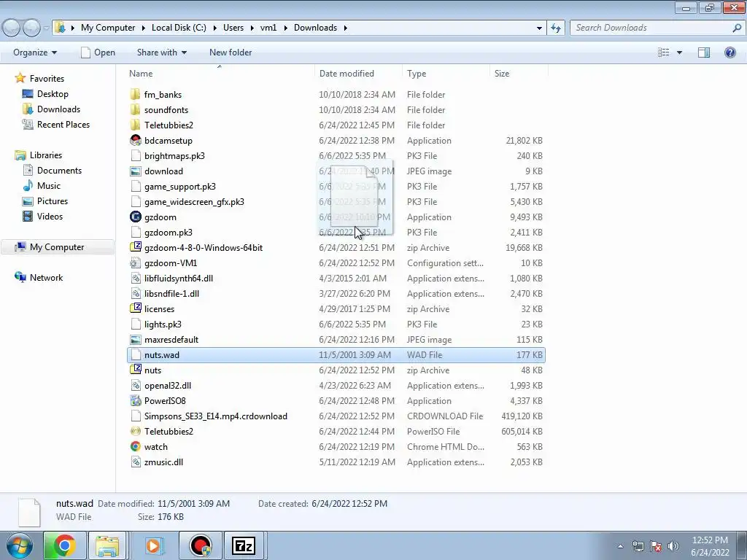This screenshot has height=560, width=747.
Task: Select the zmusic.dll file icon
Action: pyautogui.click(x=135, y=462)
